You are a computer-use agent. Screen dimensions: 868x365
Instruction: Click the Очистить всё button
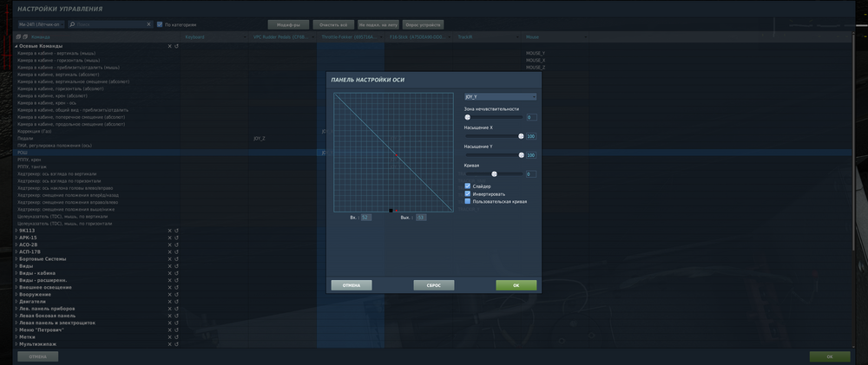[333, 25]
